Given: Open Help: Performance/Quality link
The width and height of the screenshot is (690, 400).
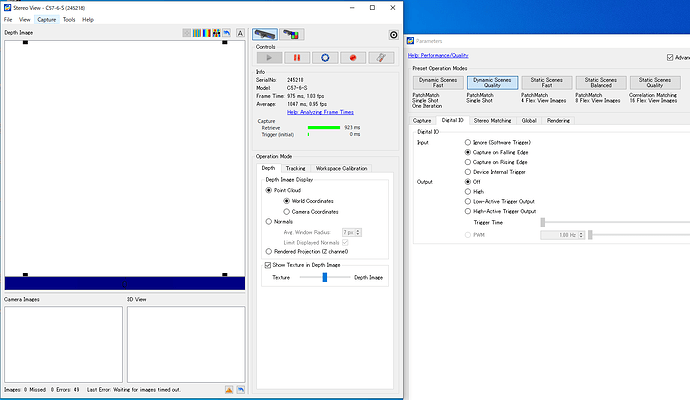Looking at the screenshot, I should coord(438,55).
